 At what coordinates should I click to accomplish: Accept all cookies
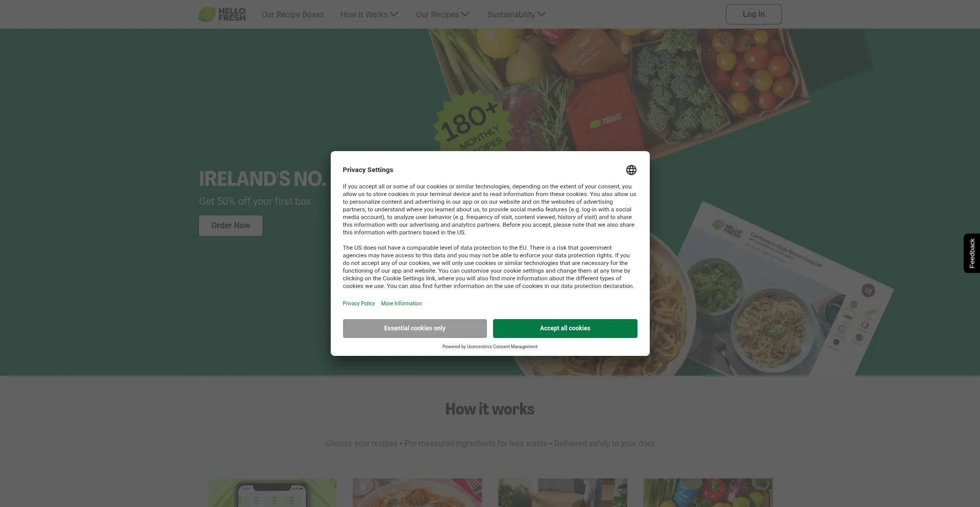pyautogui.click(x=565, y=328)
